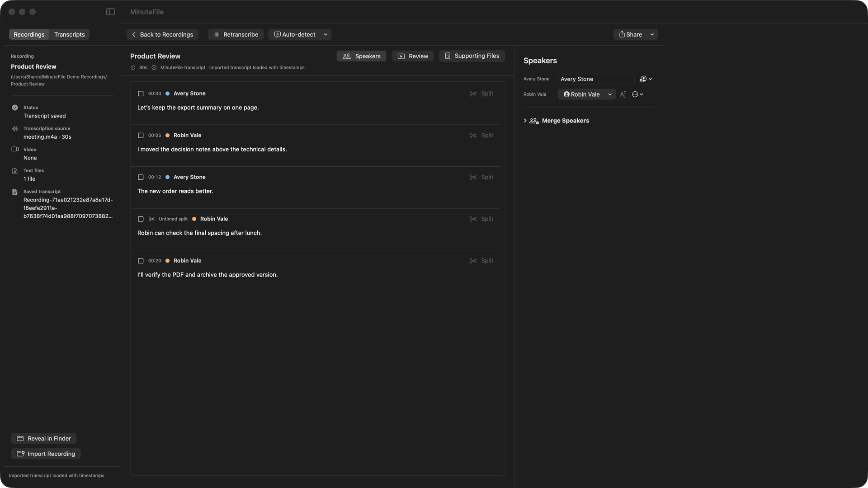
Task: Edit the Avery Stone name field
Action: (x=596, y=79)
